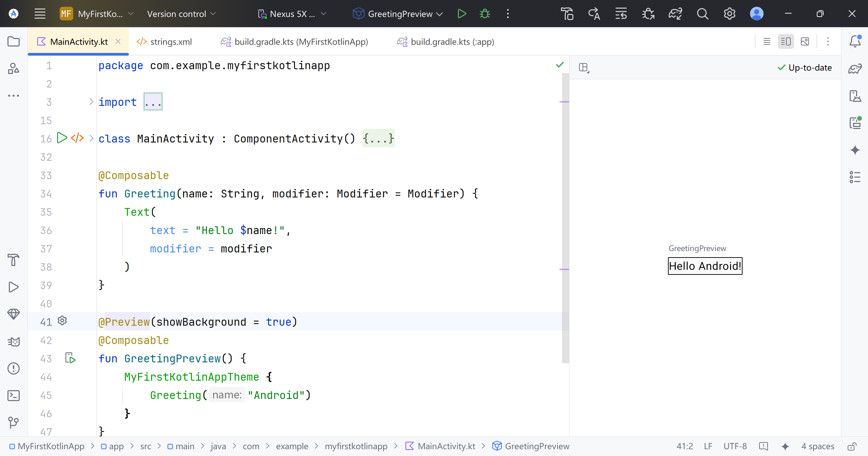Click the 4 spaces indent setting
This screenshot has height=456, width=868.
[x=817, y=446]
